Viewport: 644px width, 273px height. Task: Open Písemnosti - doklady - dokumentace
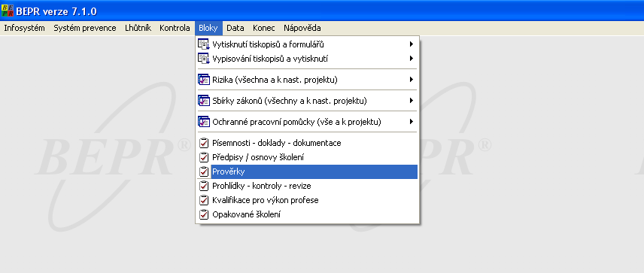pos(307,143)
